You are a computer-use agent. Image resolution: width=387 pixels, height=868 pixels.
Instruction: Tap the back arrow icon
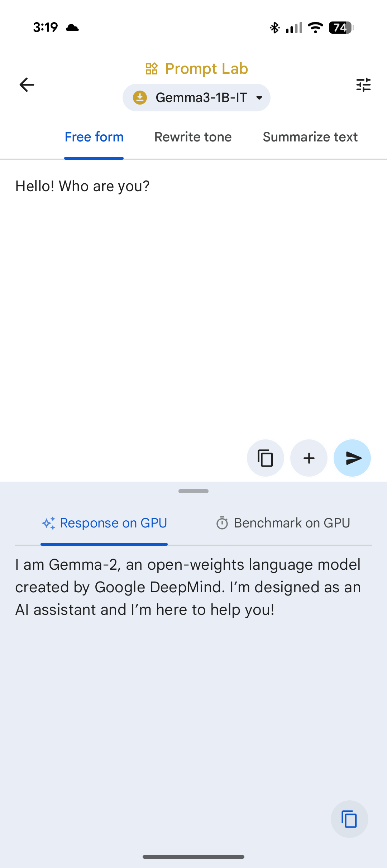27,85
